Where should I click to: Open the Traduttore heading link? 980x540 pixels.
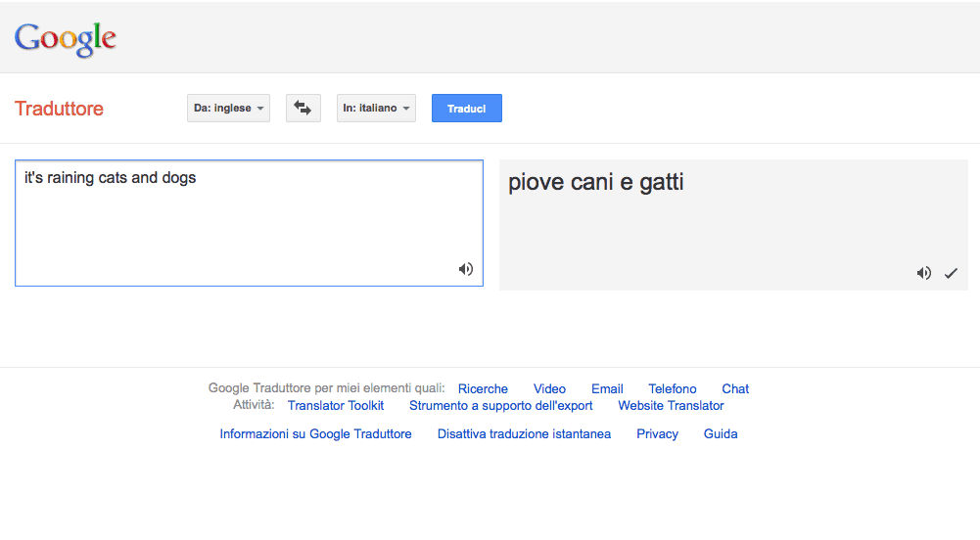60,109
